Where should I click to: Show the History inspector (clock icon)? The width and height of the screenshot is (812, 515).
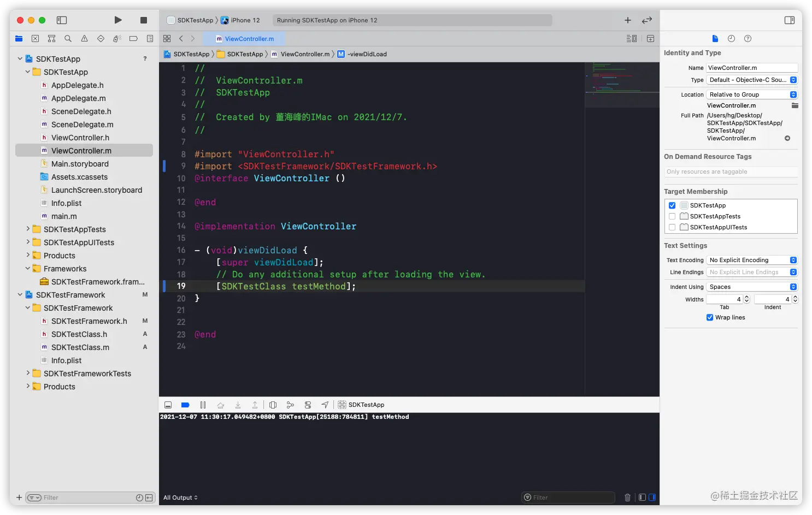[731, 38]
